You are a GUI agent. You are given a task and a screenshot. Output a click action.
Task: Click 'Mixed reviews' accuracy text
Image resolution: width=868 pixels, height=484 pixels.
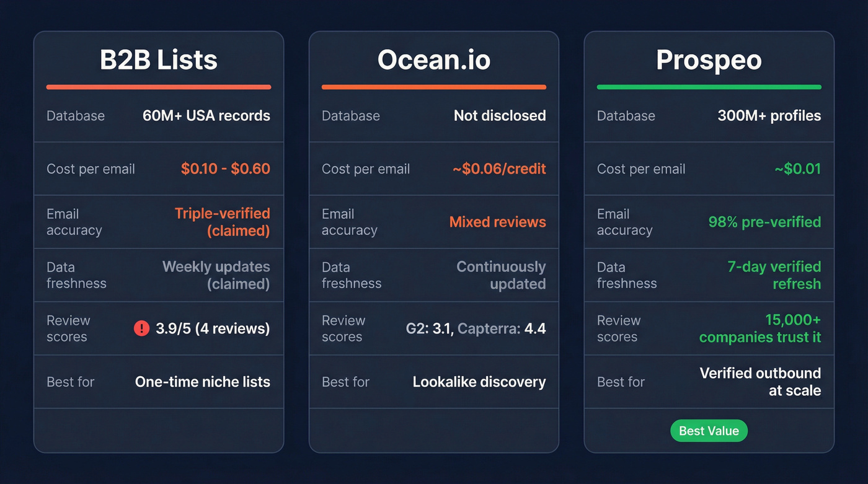(498, 222)
